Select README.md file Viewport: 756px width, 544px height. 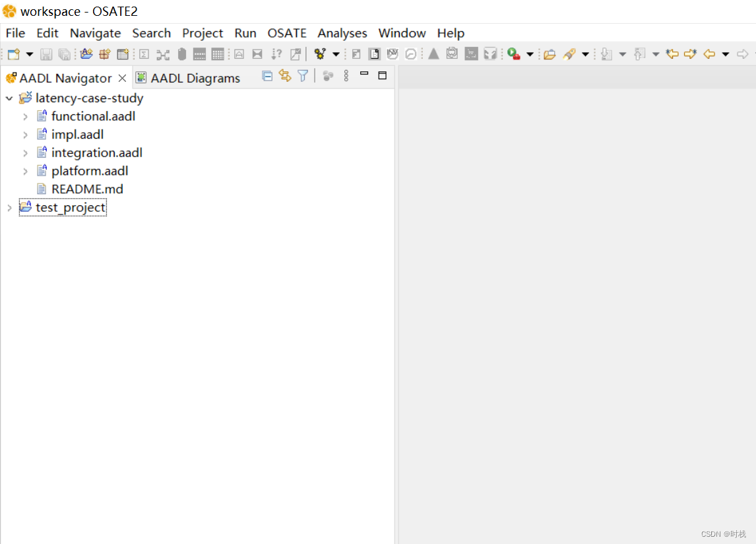(87, 189)
